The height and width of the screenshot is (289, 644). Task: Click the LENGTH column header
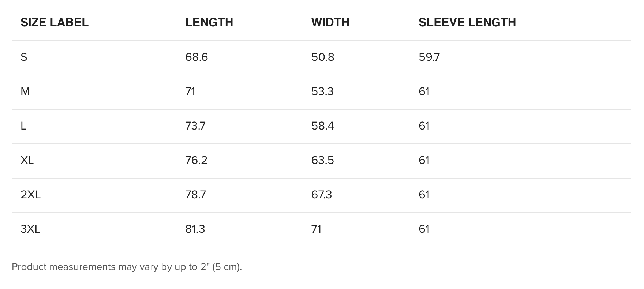[209, 22]
